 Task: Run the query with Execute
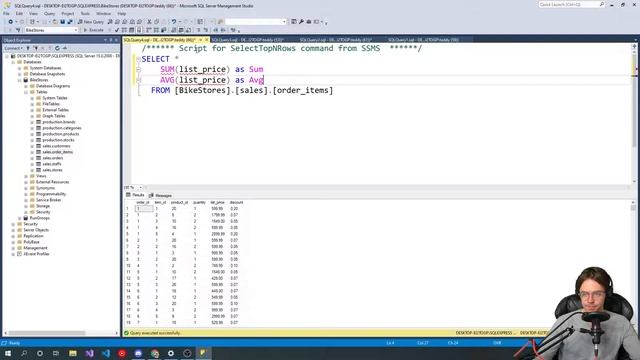click(93, 30)
